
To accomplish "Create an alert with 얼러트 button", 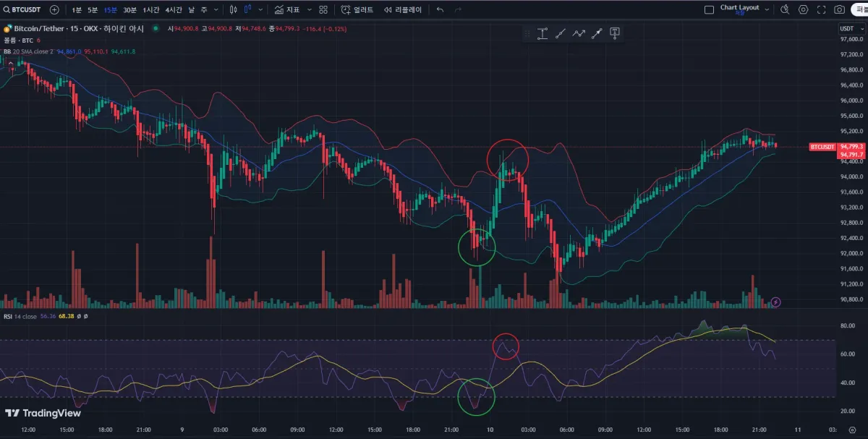I will pyautogui.click(x=357, y=10).
